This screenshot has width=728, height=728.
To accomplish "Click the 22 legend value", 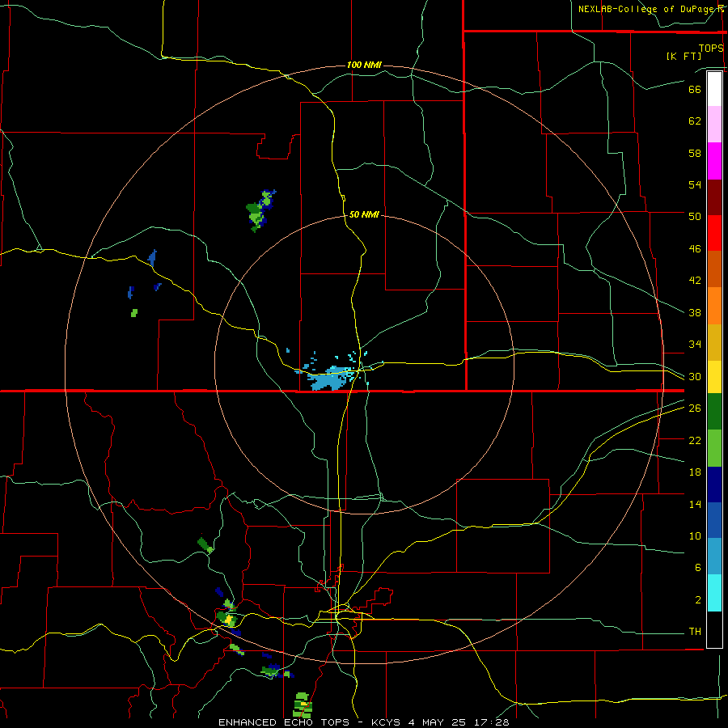I will (x=695, y=441).
